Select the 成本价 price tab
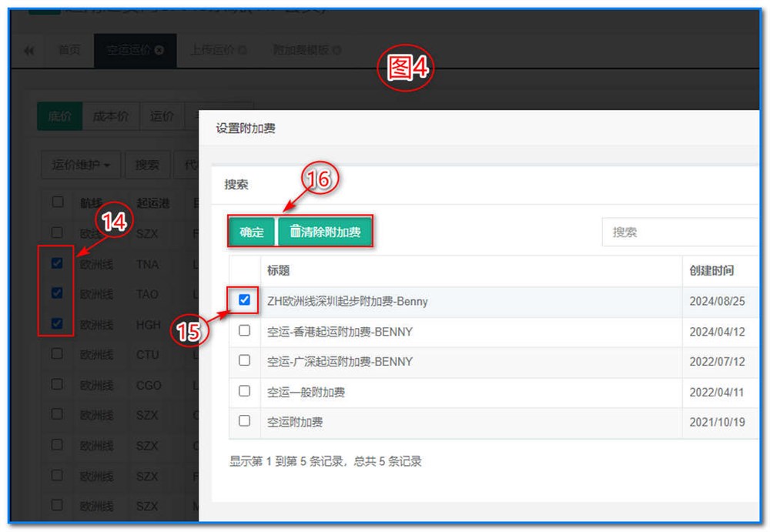The image size is (770, 532). point(111,115)
